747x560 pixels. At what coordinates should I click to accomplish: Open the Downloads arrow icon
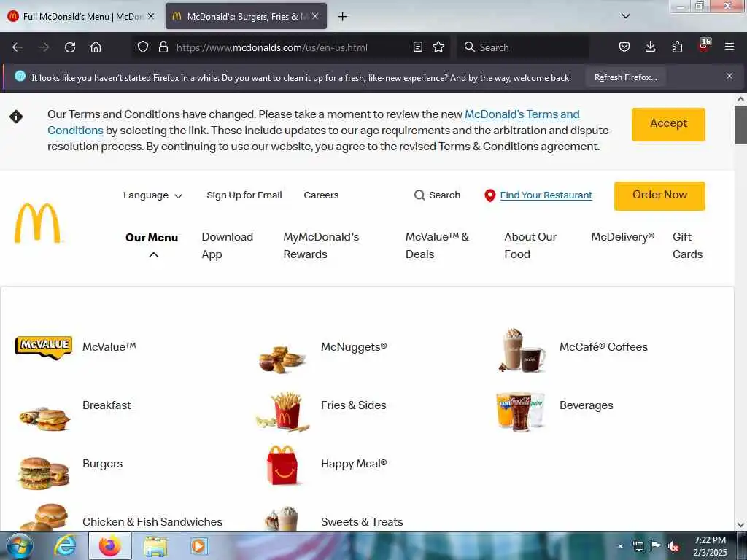click(x=650, y=47)
